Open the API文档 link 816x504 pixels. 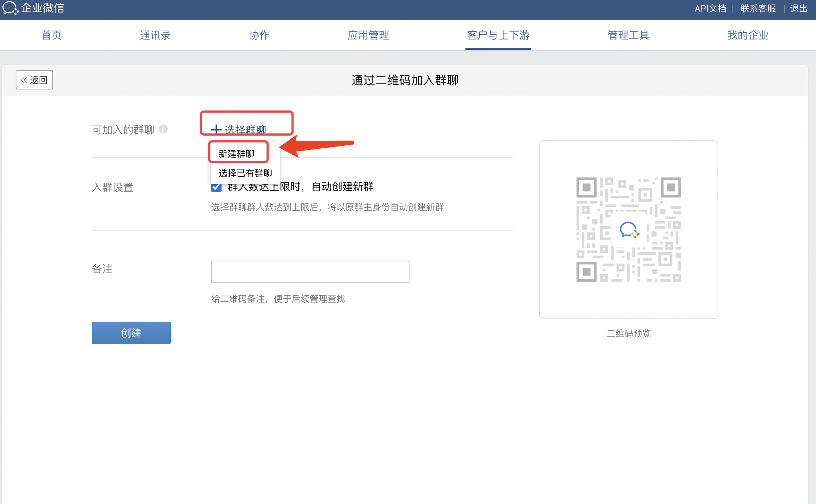710,8
